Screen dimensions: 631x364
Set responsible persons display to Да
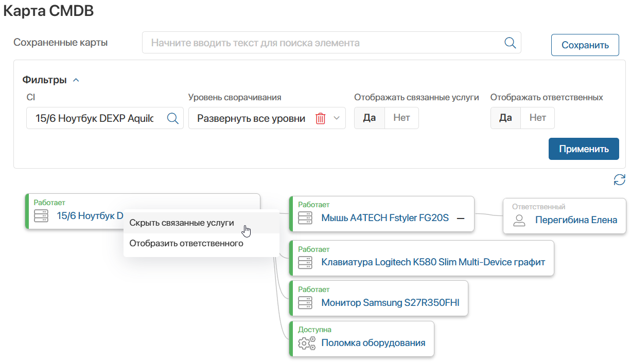505,118
